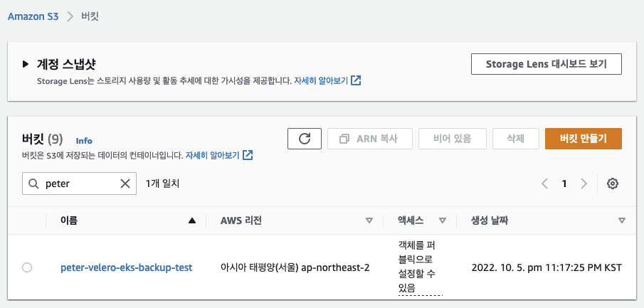The height and width of the screenshot is (308, 644).
Task: Select radio button for peter-velero-eks-backup-test
Action: coord(27,267)
